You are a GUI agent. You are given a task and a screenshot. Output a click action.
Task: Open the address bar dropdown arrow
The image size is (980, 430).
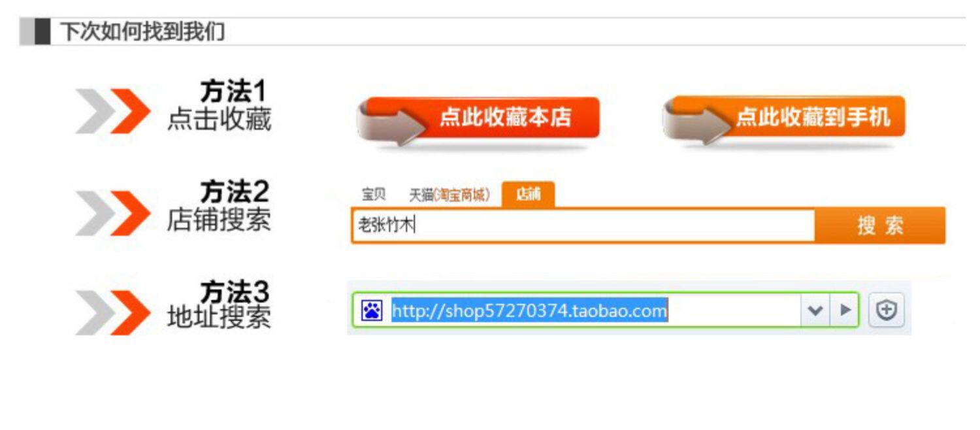tap(815, 310)
